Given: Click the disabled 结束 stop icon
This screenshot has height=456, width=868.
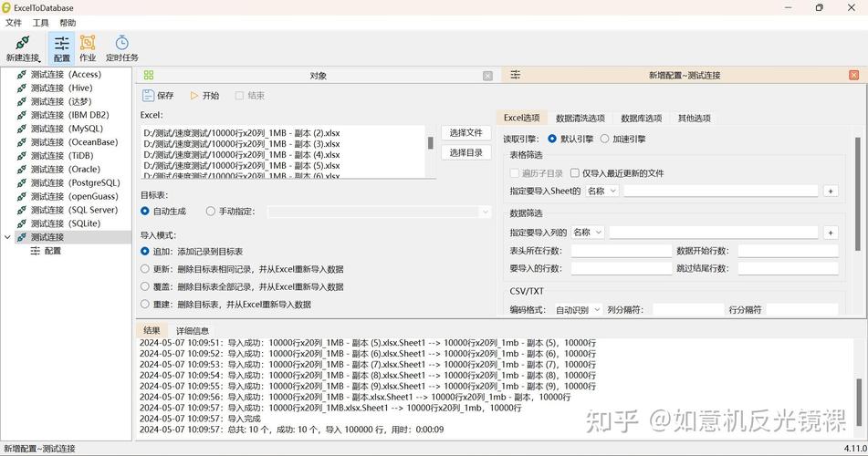Looking at the screenshot, I should (x=239, y=95).
